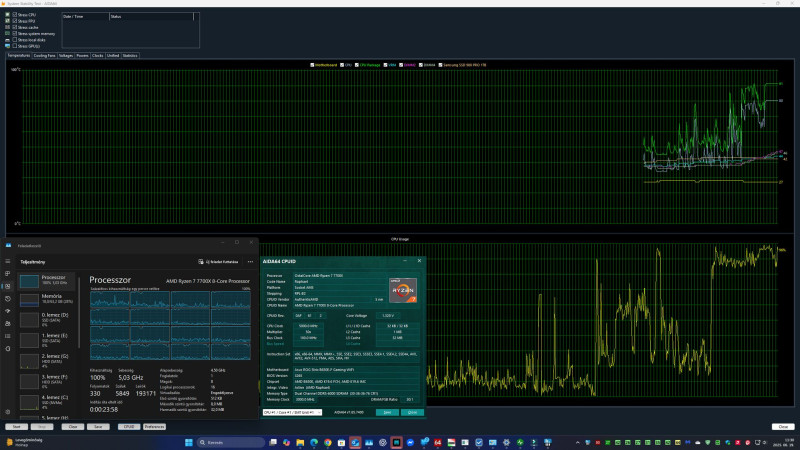Open Users page icon in Task Manager

pos(8,323)
